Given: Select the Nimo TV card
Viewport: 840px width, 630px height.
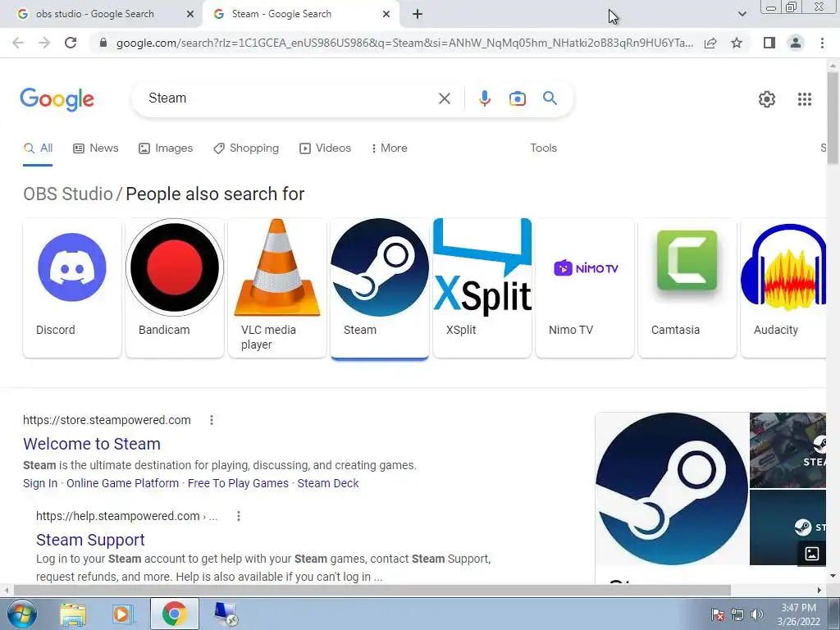Looking at the screenshot, I should [585, 287].
